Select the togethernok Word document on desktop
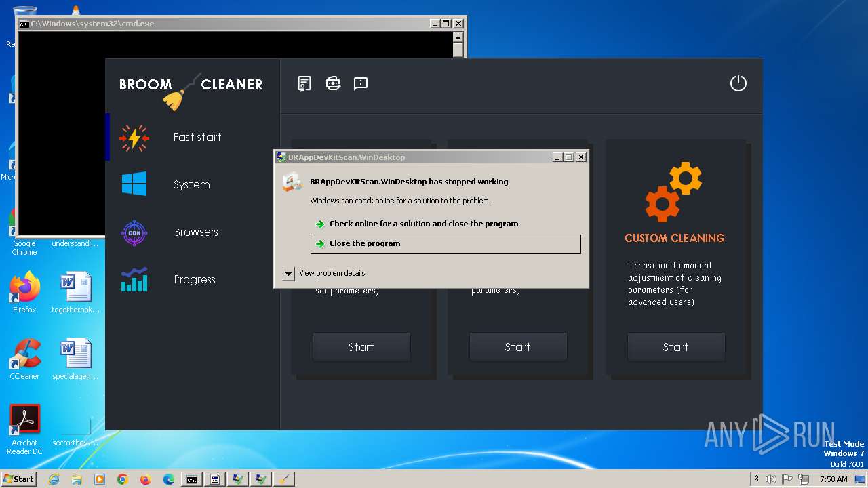868x488 pixels. tap(75, 293)
